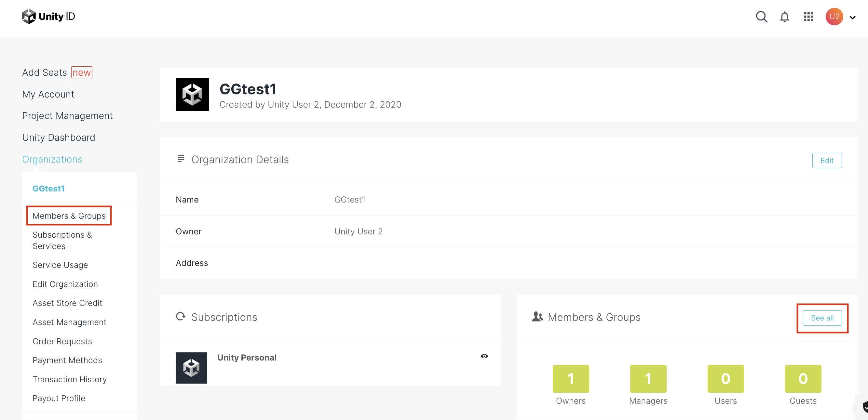
Task: Click the U2 profile avatar
Action: click(x=834, y=16)
